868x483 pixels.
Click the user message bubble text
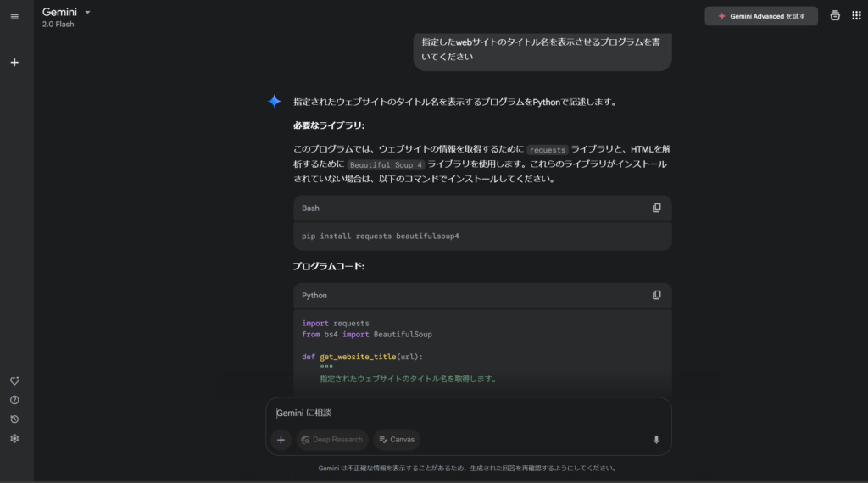541,49
